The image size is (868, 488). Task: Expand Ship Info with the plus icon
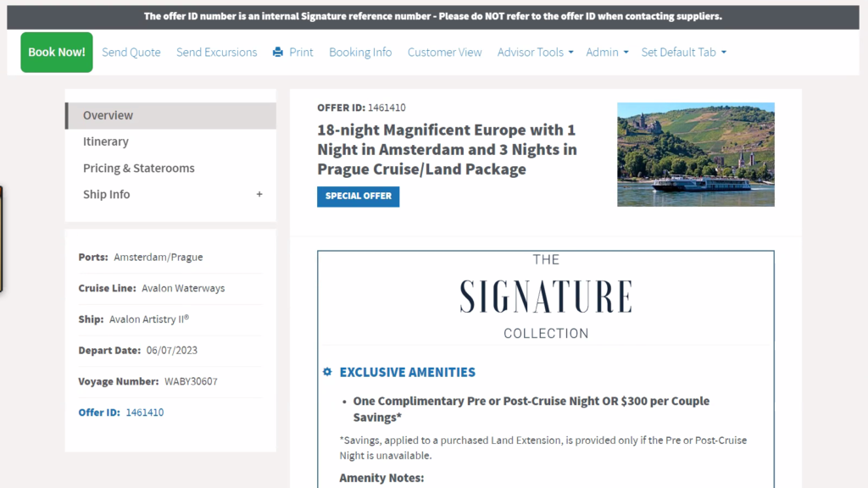point(259,194)
